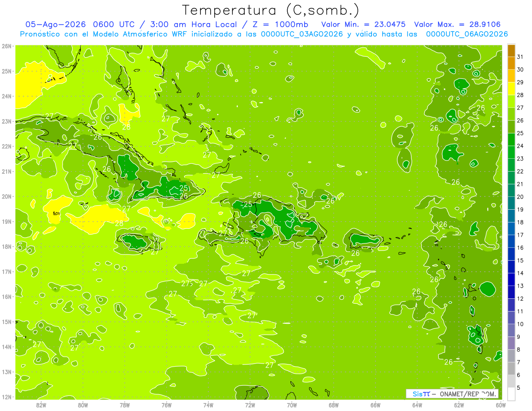Click the '0000UTC_06AGO2026' valid-until text
Screen dimensions: 532x411
(467, 34)
